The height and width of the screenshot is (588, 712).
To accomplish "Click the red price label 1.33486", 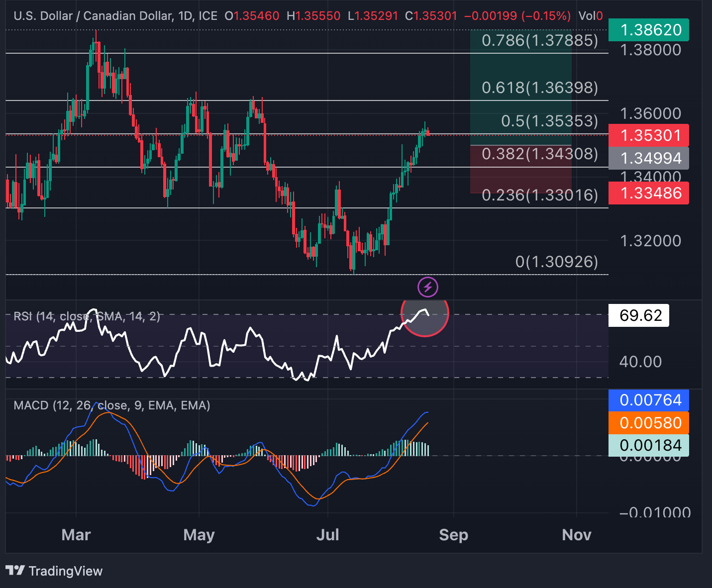I will (648, 193).
